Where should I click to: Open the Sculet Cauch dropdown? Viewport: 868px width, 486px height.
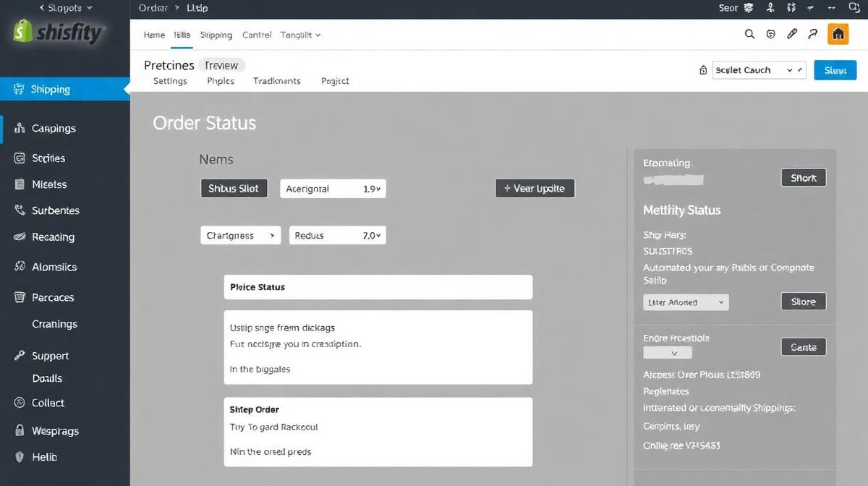(x=759, y=70)
